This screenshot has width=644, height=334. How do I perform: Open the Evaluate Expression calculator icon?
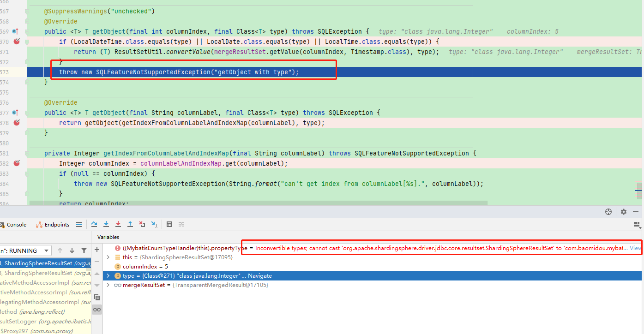click(169, 224)
